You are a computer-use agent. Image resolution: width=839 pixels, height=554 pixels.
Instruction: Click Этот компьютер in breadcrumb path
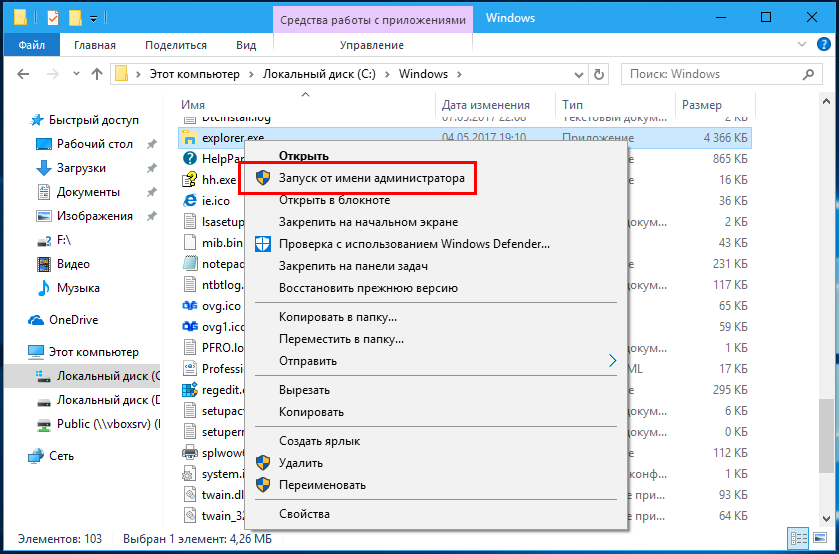coord(195,74)
